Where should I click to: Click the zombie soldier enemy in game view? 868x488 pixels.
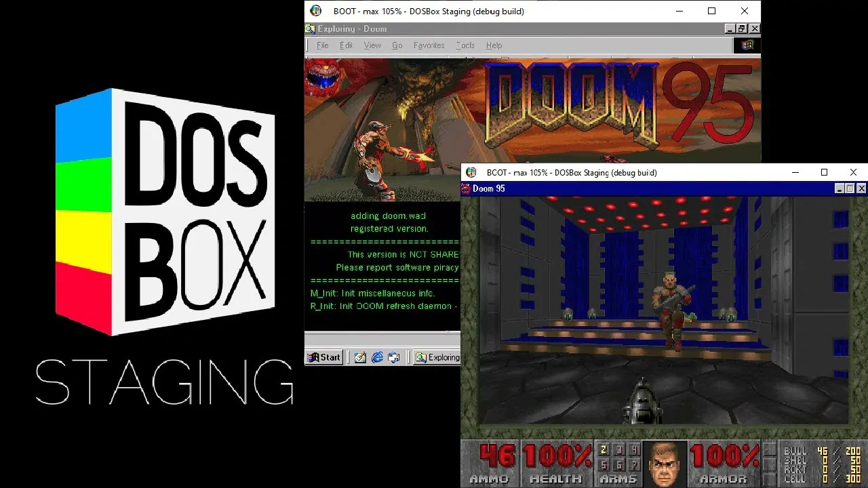click(673, 310)
